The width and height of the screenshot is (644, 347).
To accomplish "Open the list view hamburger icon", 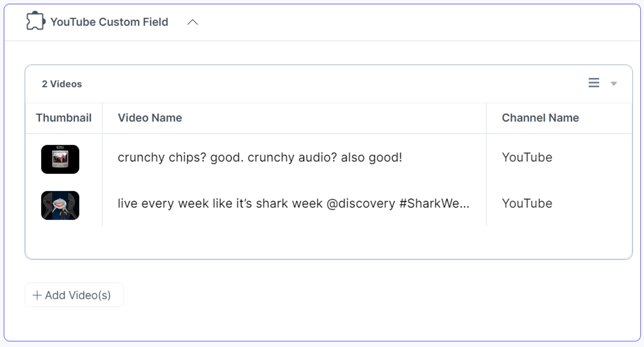I will coord(594,83).
